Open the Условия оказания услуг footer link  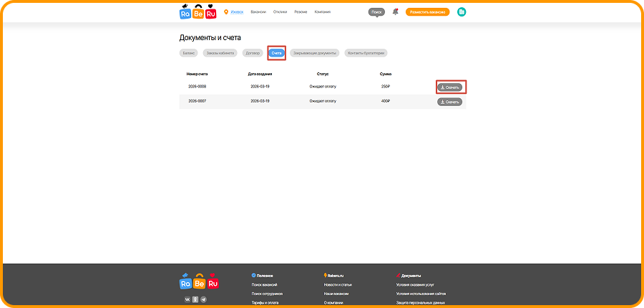point(415,284)
